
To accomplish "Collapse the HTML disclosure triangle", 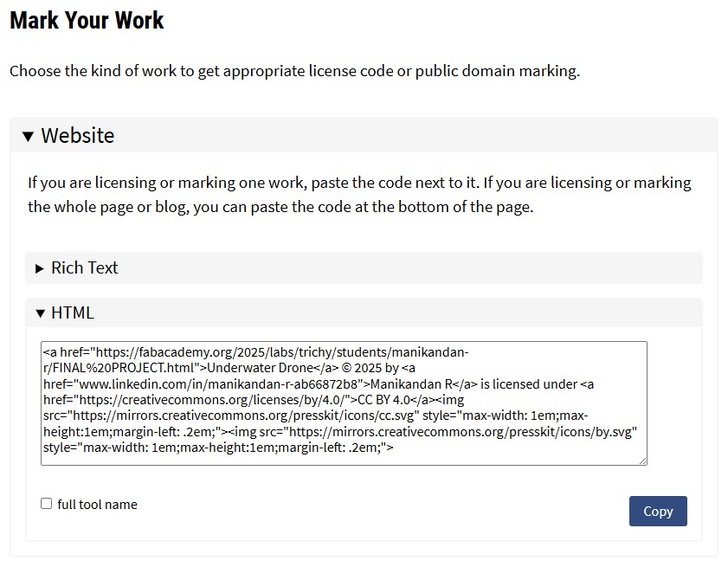I will click(x=40, y=313).
